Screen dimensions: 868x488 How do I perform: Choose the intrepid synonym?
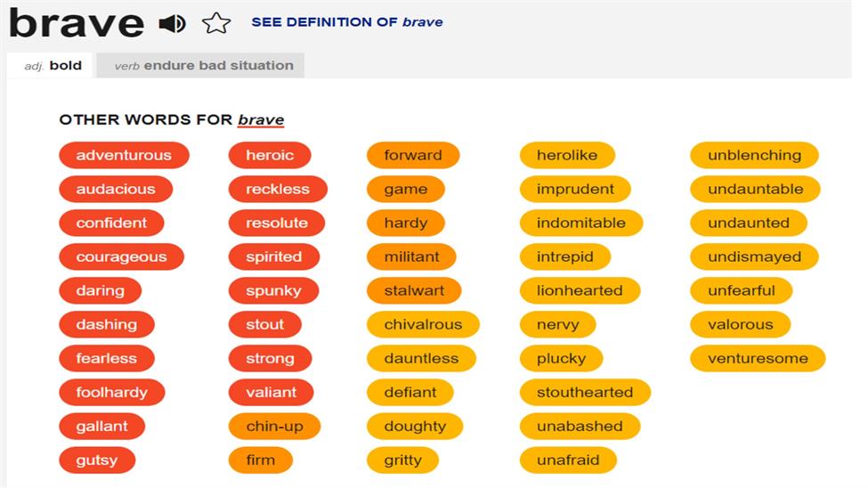565,257
